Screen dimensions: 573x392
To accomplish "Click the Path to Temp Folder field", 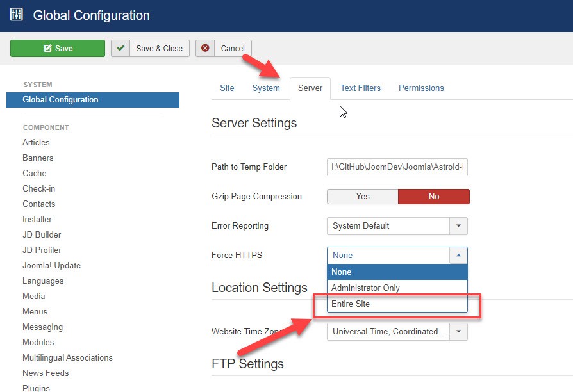I will [397, 167].
